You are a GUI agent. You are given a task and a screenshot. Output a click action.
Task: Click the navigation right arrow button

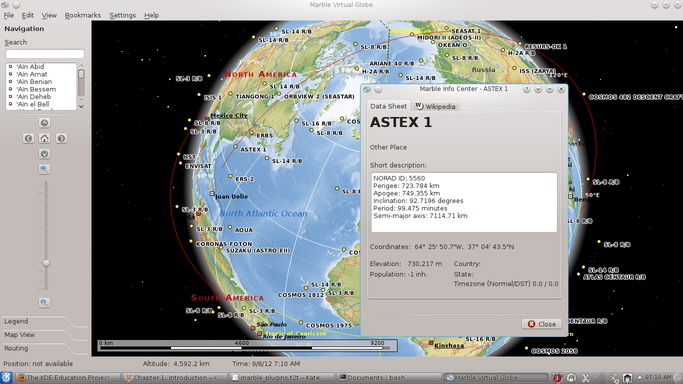coord(61,138)
